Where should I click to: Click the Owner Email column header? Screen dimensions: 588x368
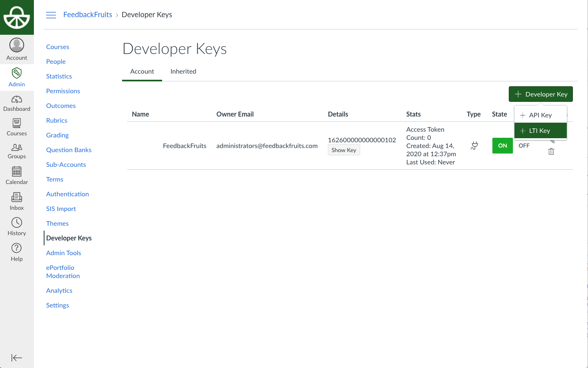[235, 114]
